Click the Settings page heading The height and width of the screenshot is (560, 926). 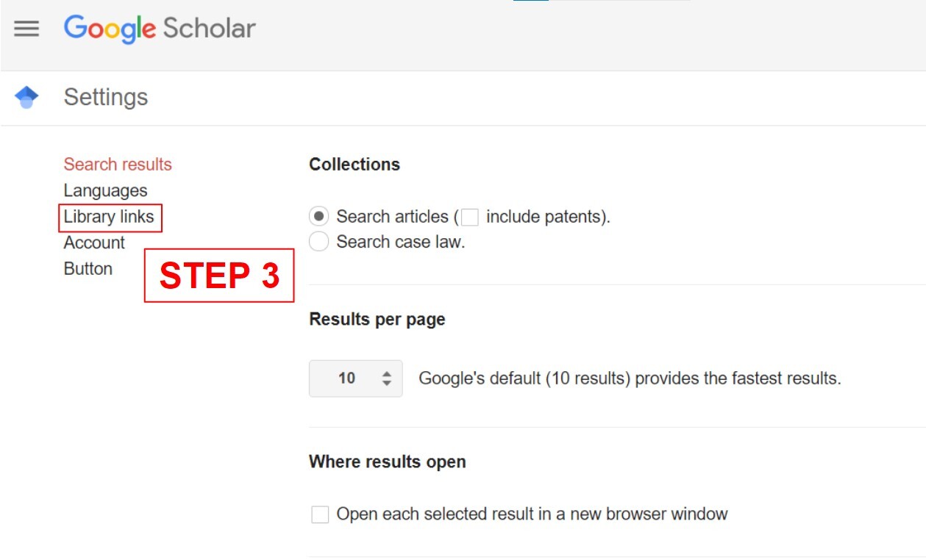(x=106, y=97)
